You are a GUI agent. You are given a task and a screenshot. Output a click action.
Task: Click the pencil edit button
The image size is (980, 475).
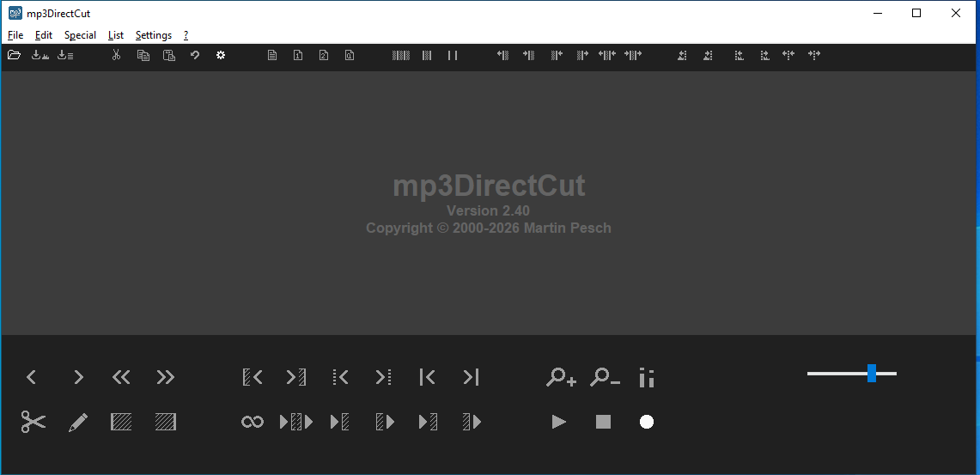tap(77, 423)
